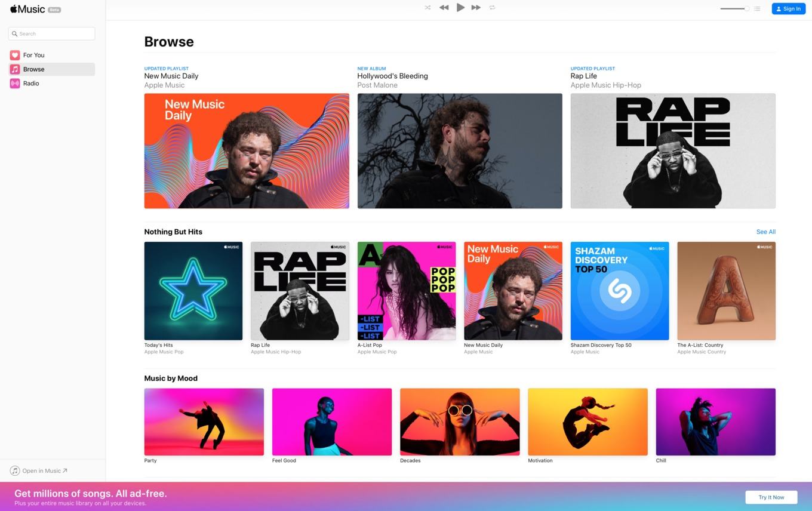Open the Up Next queue list icon
The image size is (812, 511).
click(757, 8)
